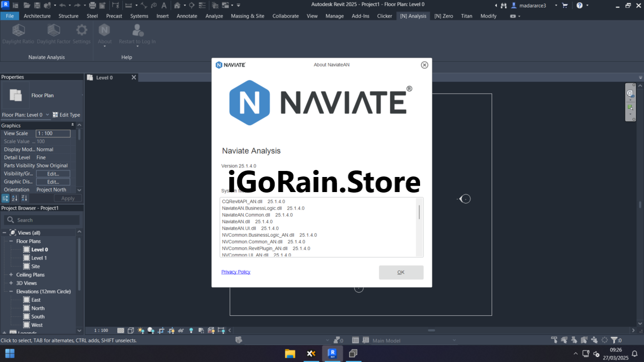Click the Default 3D View house icon

pyautogui.click(x=177, y=6)
